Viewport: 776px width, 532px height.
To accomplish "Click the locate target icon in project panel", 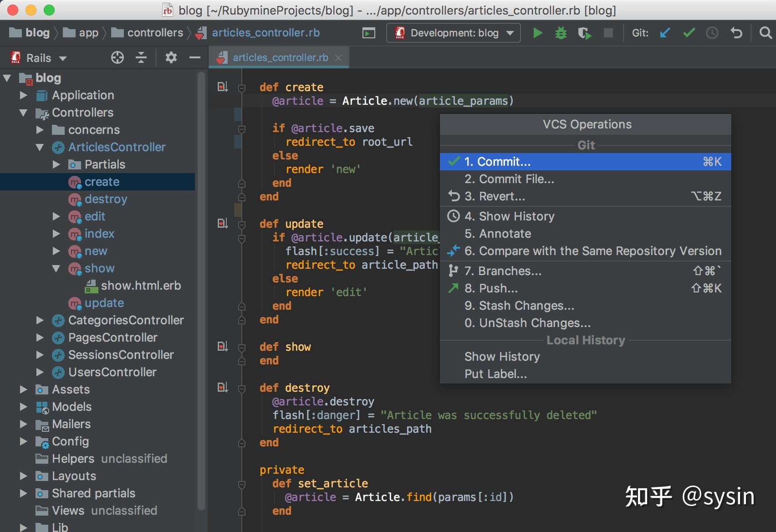I will click(x=117, y=58).
